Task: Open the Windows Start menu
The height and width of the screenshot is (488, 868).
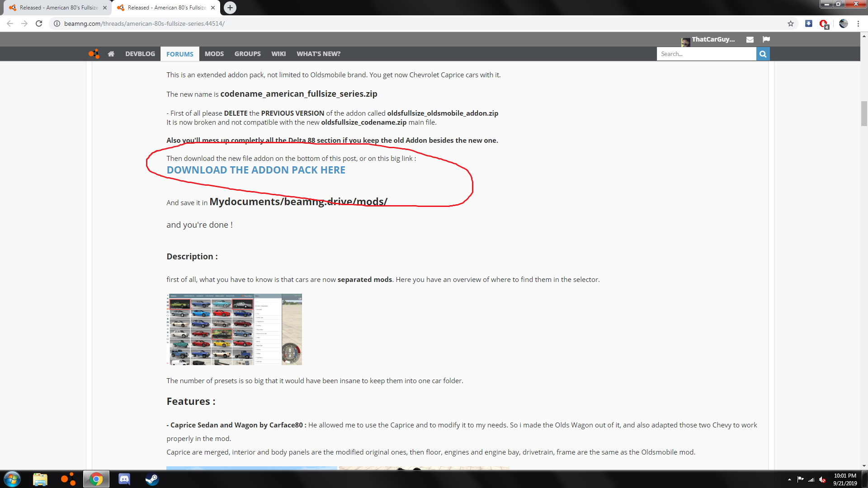Action: (x=12, y=479)
